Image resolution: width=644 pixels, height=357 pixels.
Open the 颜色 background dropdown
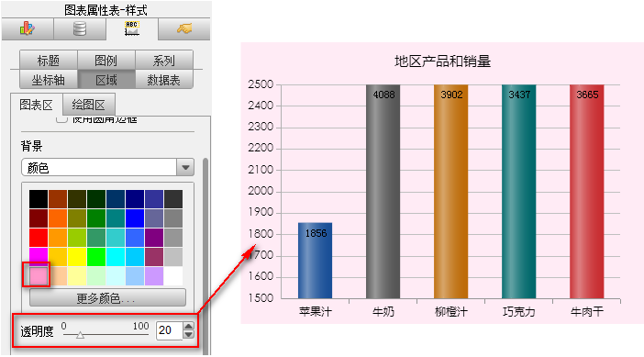coord(107,168)
